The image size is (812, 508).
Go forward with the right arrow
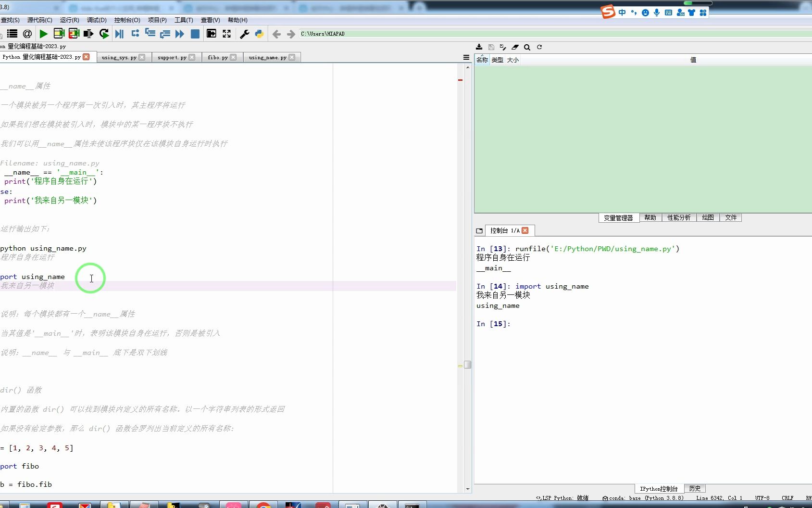pyautogui.click(x=291, y=34)
